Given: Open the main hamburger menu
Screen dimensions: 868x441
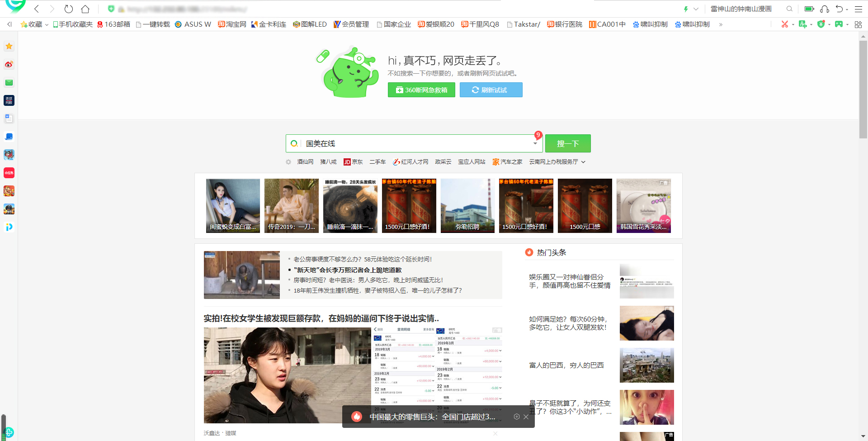Looking at the screenshot, I should [859, 9].
